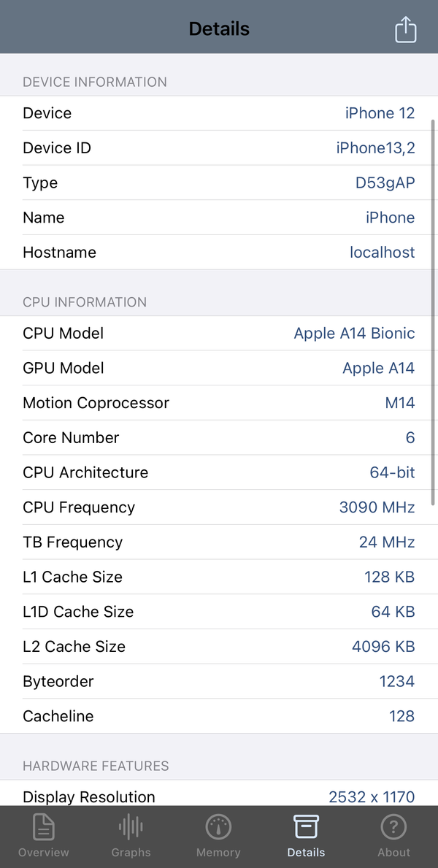Tap the HARDWARE FEATURES section header
The width and height of the screenshot is (438, 868).
pos(96,766)
